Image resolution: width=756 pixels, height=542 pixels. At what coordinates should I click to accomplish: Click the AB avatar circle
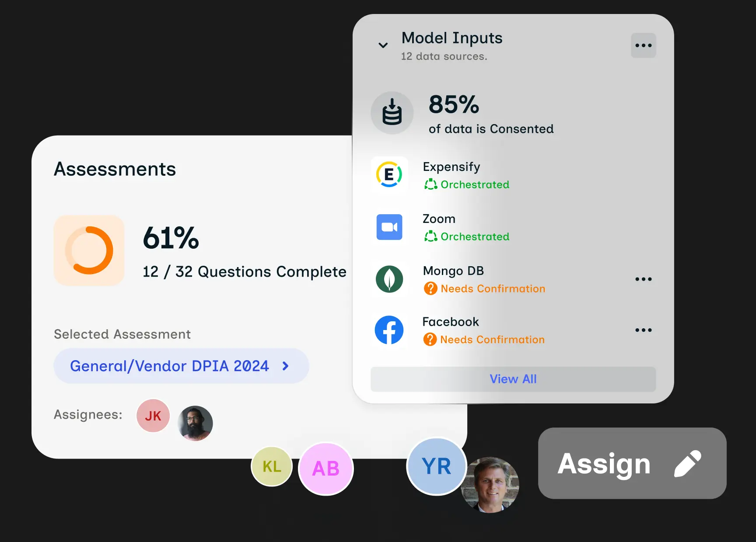coord(325,468)
